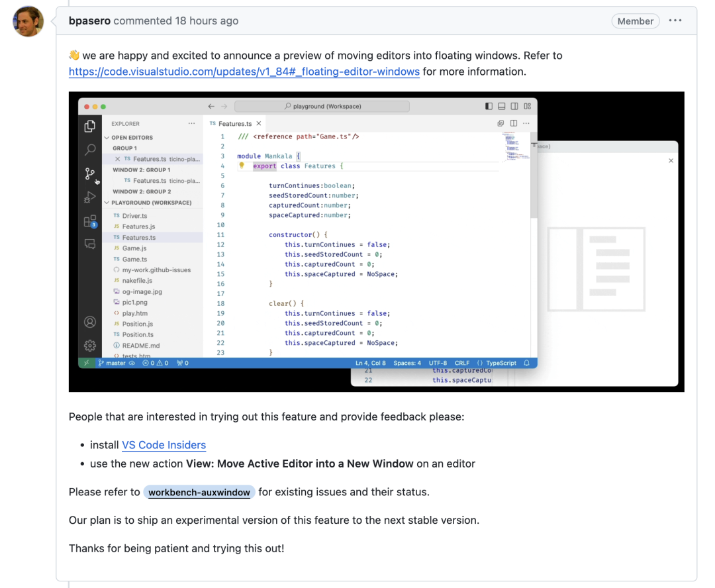This screenshot has width=715, height=588.
Task: Go back with the navigation arrow
Action: tap(211, 107)
